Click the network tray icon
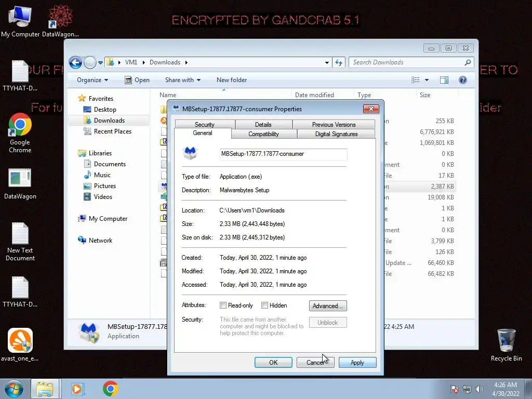The image size is (532, 399). point(467,389)
